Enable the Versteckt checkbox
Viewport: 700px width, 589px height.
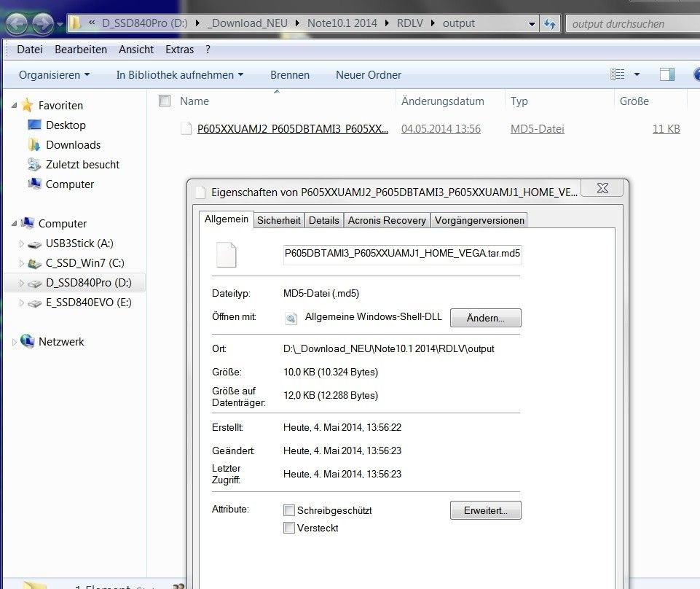(x=289, y=528)
